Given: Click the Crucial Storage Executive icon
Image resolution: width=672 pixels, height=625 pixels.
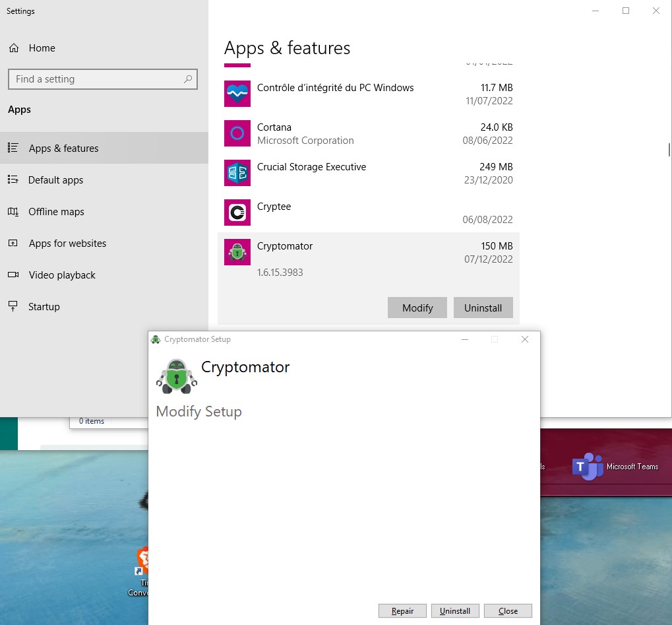Looking at the screenshot, I should pos(237,173).
